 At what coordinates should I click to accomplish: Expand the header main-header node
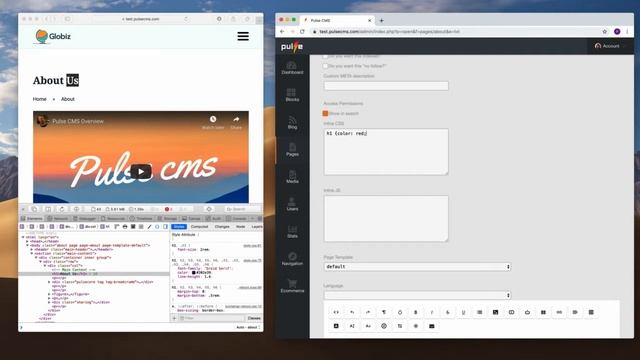[32, 249]
